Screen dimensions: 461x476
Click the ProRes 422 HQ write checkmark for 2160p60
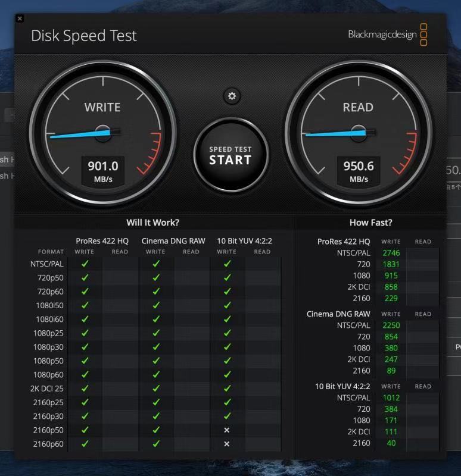pos(85,443)
